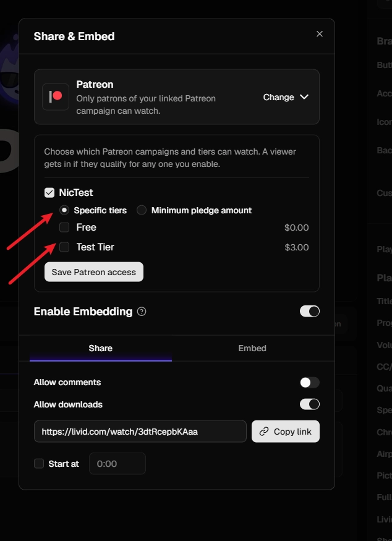This screenshot has height=541, width=392.
Task: Open the Embed tab
Action: [252, 348]
